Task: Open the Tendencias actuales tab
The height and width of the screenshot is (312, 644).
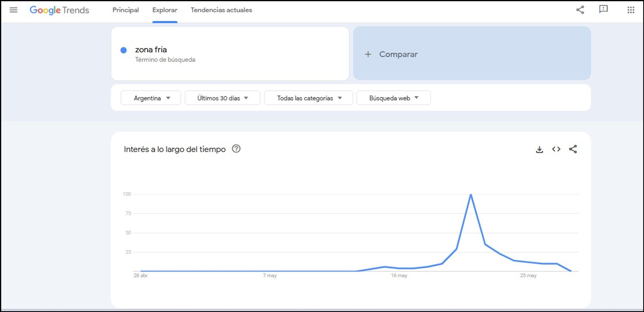Action: click(x=221, y=10)
